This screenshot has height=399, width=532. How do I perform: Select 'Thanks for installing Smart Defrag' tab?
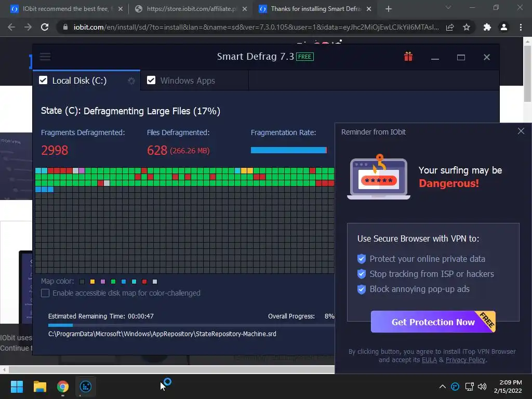[316, 9]
